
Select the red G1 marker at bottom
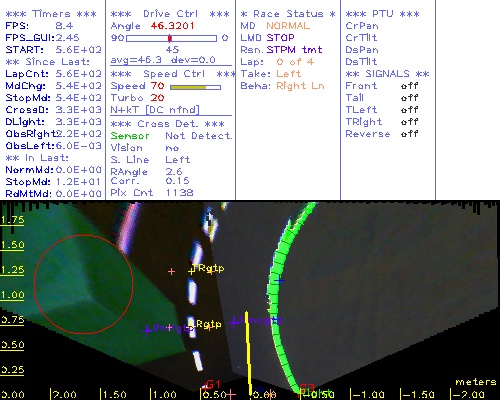point(213,384)
